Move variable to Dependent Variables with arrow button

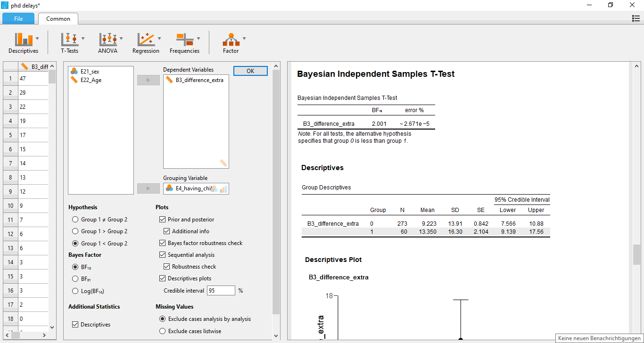pos(149,80)
